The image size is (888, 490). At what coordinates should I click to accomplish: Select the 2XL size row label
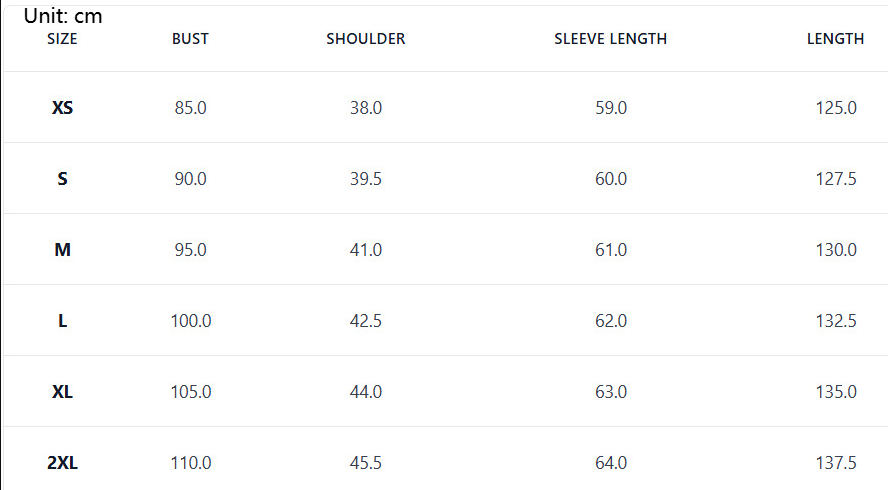click(62, 463)
